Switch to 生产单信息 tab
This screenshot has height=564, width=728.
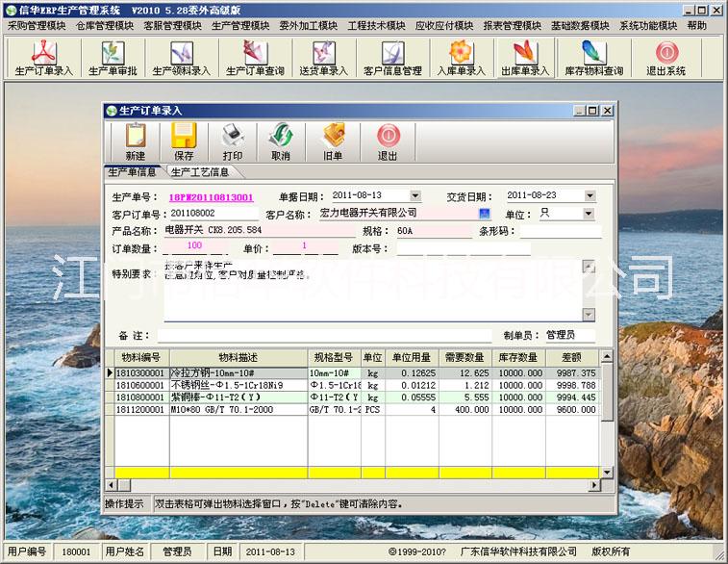click(133, 172)
